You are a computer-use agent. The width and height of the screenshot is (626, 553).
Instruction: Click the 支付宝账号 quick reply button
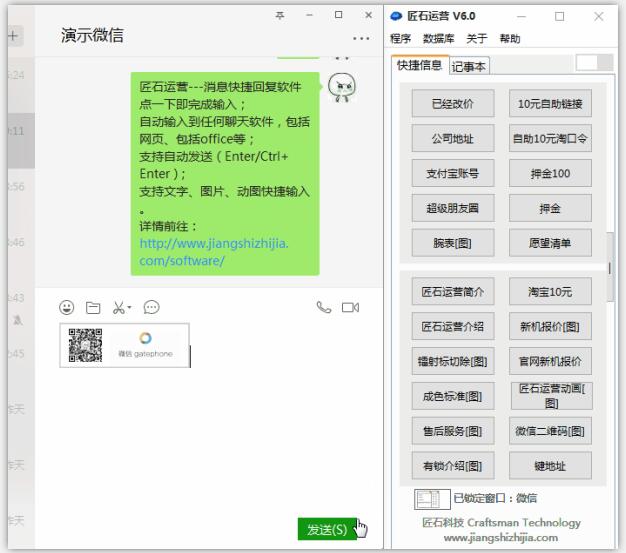[453, 173]
